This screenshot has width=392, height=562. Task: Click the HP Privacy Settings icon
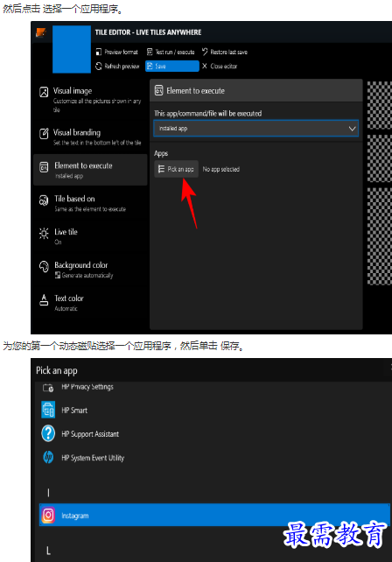pos(48,388)
